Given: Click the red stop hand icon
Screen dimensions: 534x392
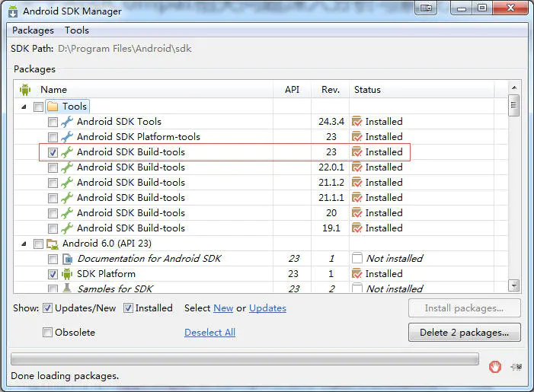Looking at the screenshot, I should click(x=495, y=367).
